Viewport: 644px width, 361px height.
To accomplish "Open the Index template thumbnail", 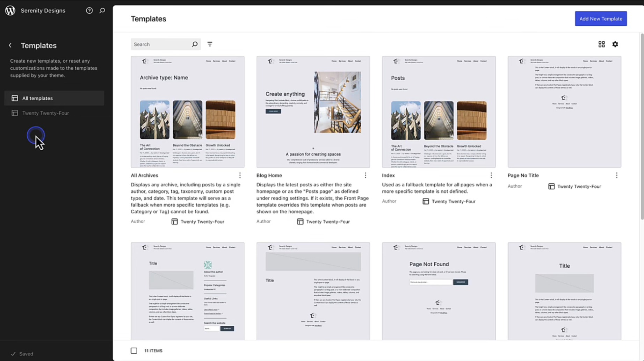I will coord(439,112).
